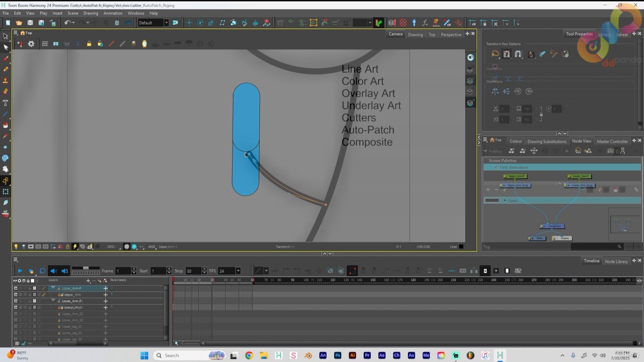Select the Rotate tool in the top toolbar
The height and width of the screenshot is (362, 644).
click(200, 23)
